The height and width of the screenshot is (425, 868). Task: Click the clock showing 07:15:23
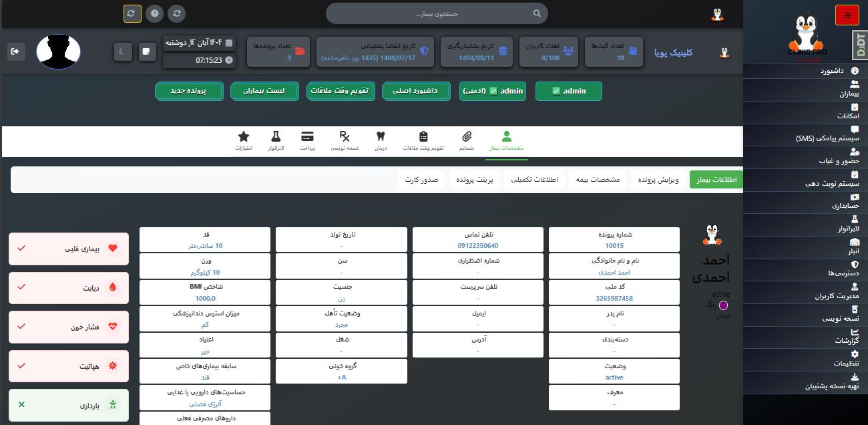tap(200, 60)
